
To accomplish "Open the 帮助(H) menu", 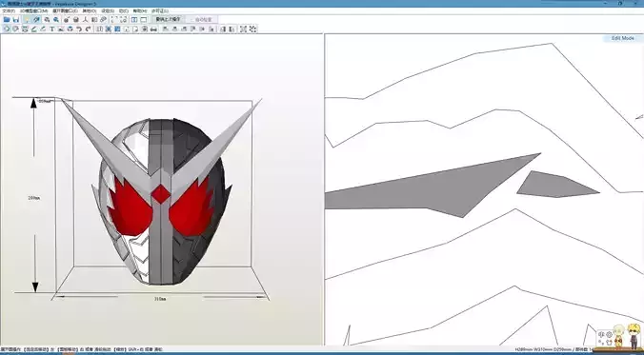I will (140, 11).
